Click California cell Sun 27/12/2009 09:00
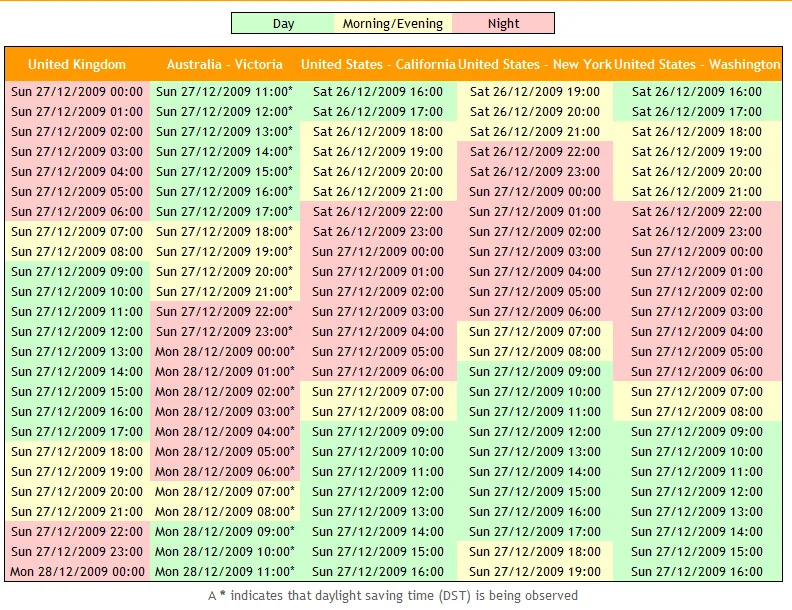The width and height of the screenshot is (792, 610). 378,431
